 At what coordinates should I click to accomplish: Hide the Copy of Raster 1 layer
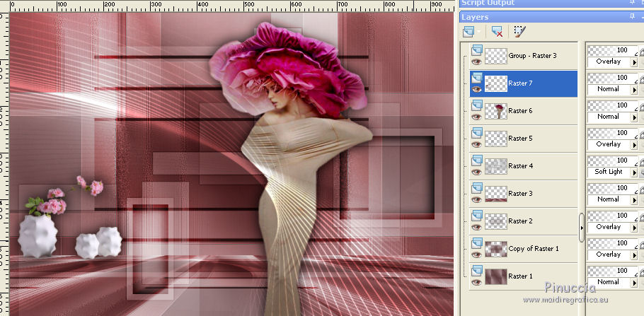[x=476, y=254]
